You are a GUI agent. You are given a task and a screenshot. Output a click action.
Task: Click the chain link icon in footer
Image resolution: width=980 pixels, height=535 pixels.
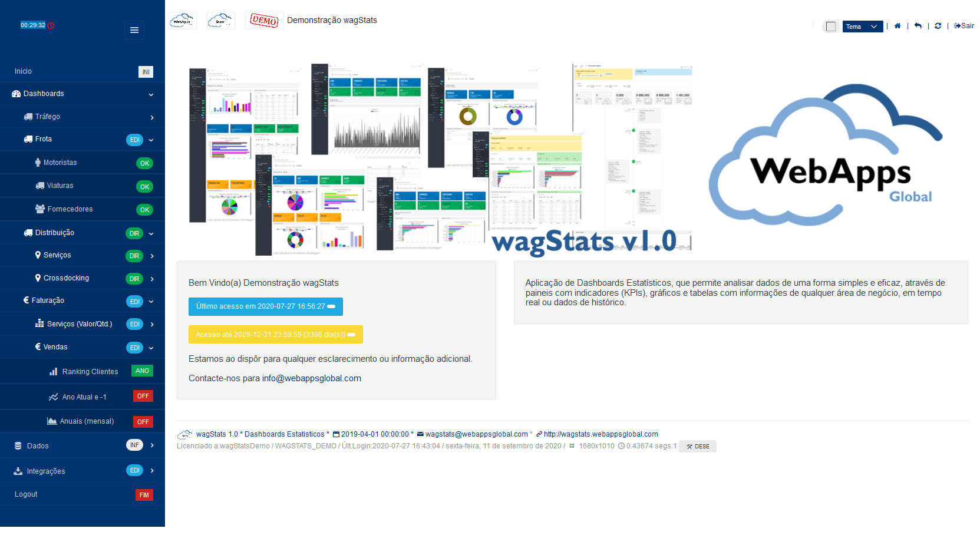pos(539,434)
